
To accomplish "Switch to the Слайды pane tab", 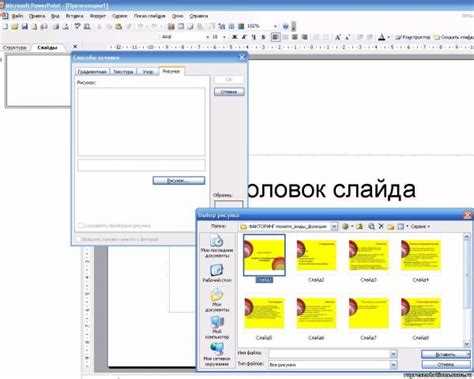I will coord(47,47).
